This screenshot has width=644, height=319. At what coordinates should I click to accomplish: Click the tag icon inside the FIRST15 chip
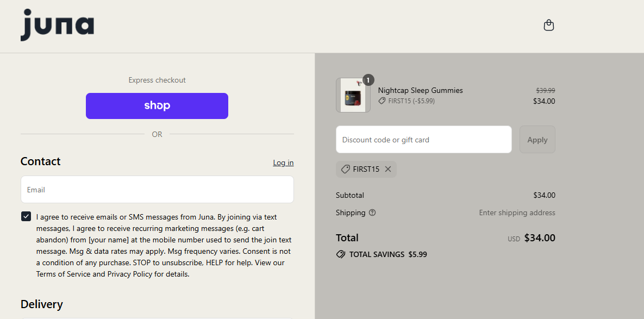tap(346, 168)
